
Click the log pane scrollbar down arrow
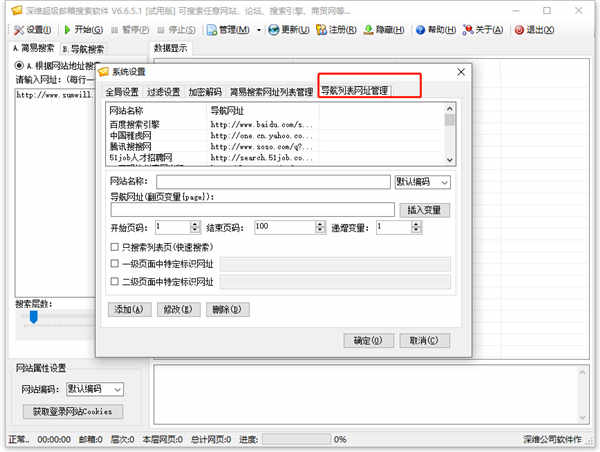pyautogui.click(x=582, y=418)
